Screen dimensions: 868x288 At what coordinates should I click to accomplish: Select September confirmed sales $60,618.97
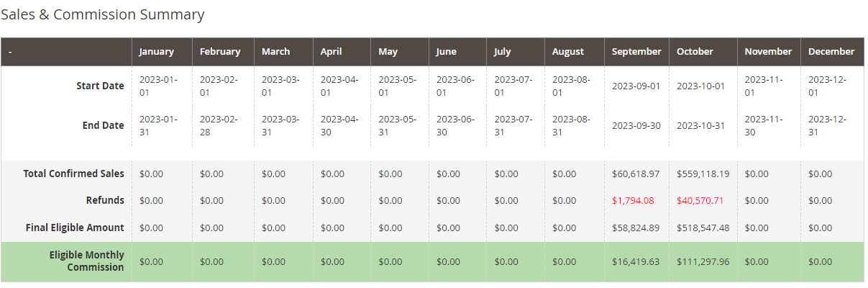click(x=636, y=174)
